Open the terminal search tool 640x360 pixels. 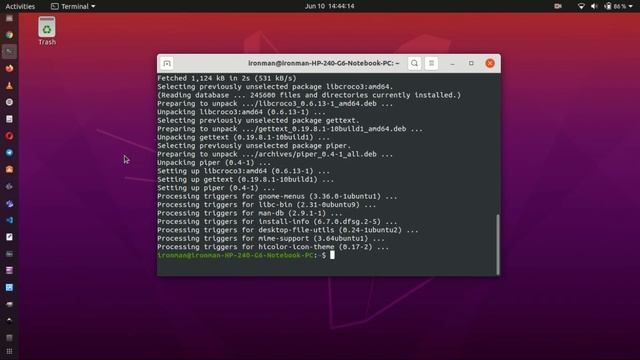[x=414, y=63]
